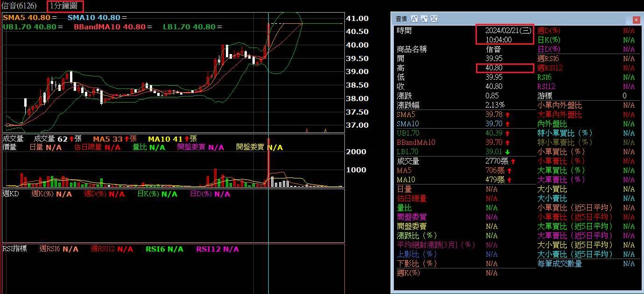
Task: Click the 量比 N/A volume pane legend
Action: (149, 147)
